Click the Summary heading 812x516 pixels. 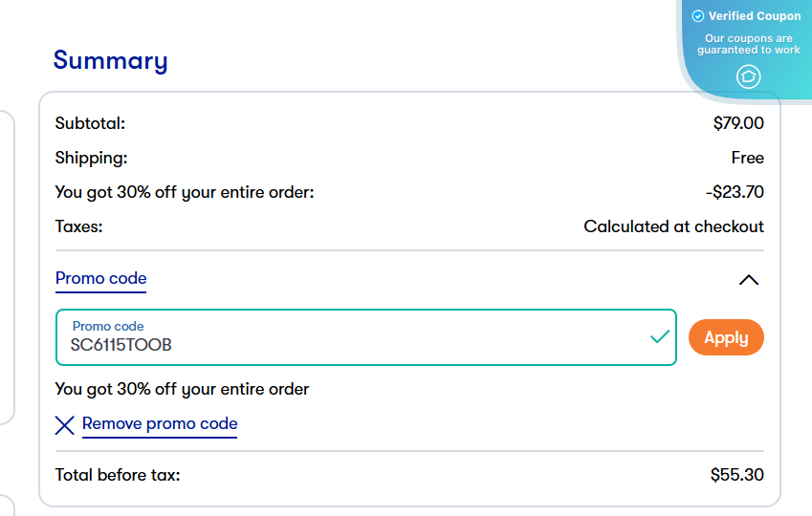coord(110,61)
